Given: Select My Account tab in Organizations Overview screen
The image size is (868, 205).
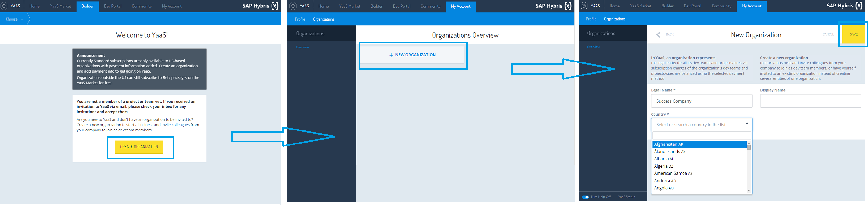Looking at the screenshot, I should [461, 7].
